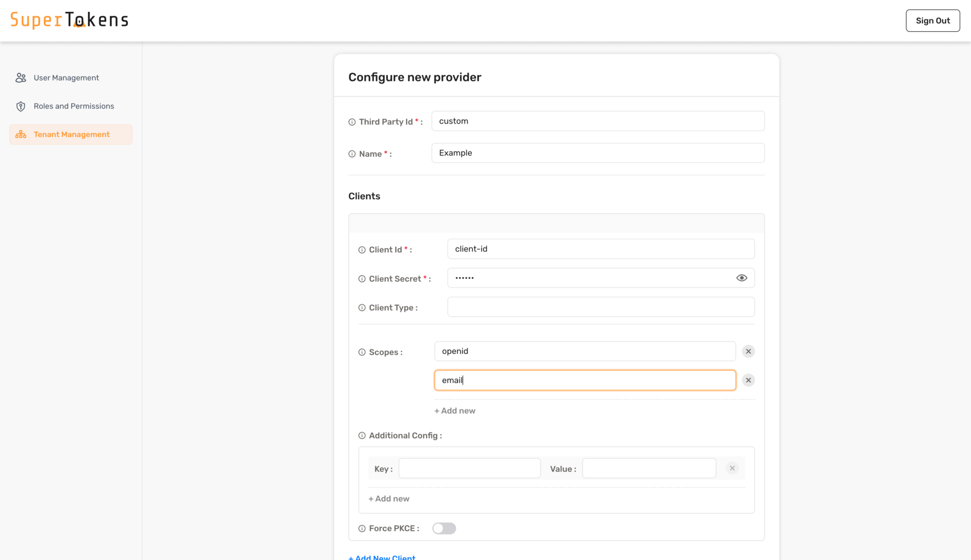
Task: Open the Force PKCE info tooltip
Action: pyautogui.click(x=361, y=528)
